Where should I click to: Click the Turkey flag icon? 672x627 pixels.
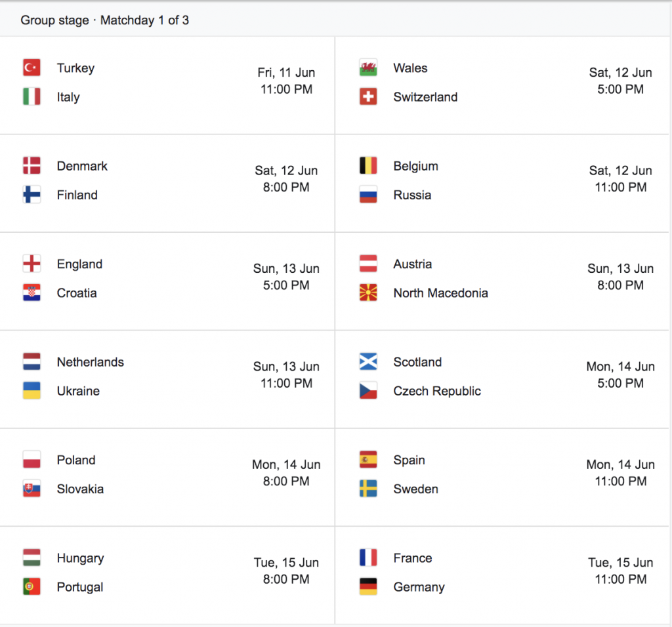tap(31, 68)
